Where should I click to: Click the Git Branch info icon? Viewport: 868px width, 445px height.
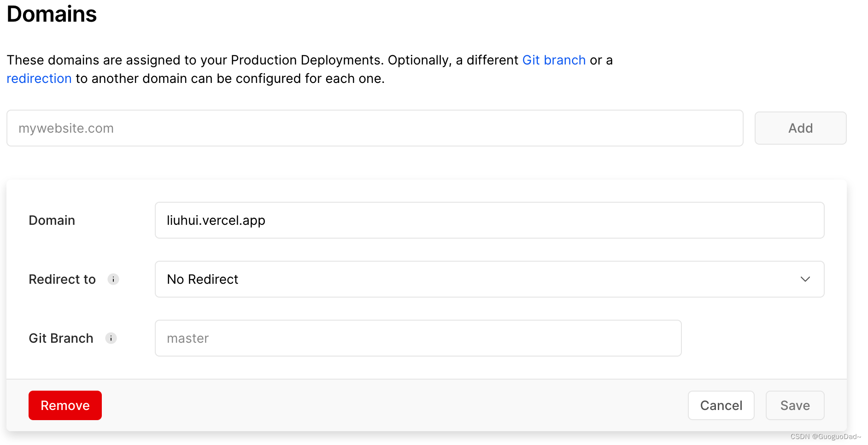pos(111,338)
